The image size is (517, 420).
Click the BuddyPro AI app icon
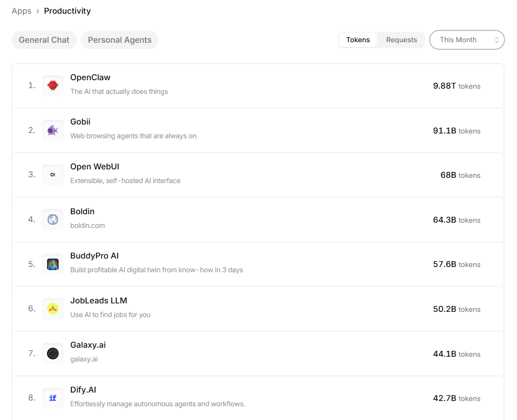(53, 264)
